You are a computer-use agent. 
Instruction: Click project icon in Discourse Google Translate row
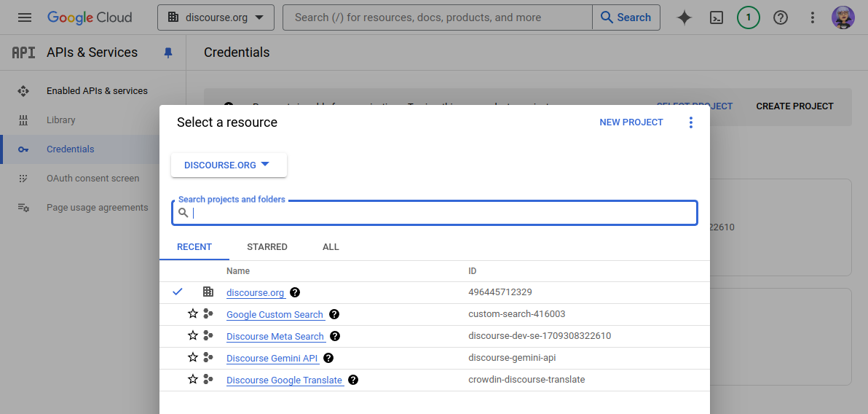(x=208, y=379)
